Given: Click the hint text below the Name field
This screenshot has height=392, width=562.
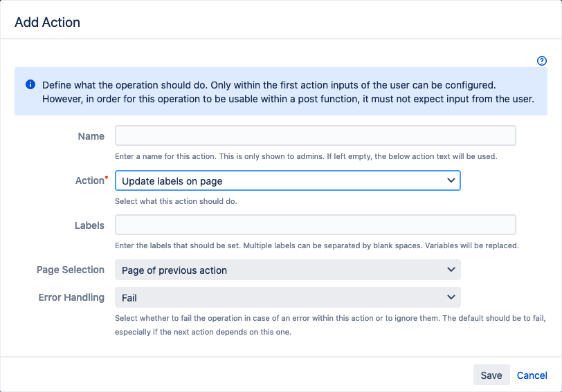Looking at the screenshot, I should click(x=305, y=156).
